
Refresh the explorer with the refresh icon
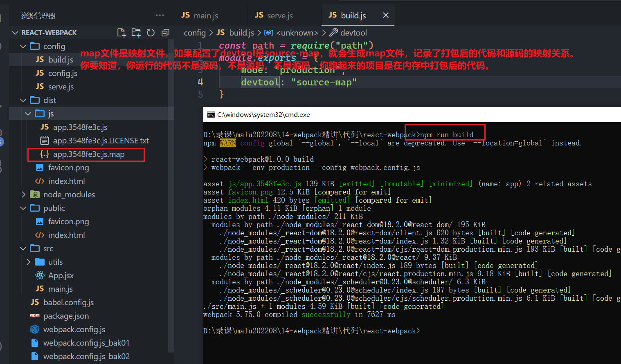(151, 33)
